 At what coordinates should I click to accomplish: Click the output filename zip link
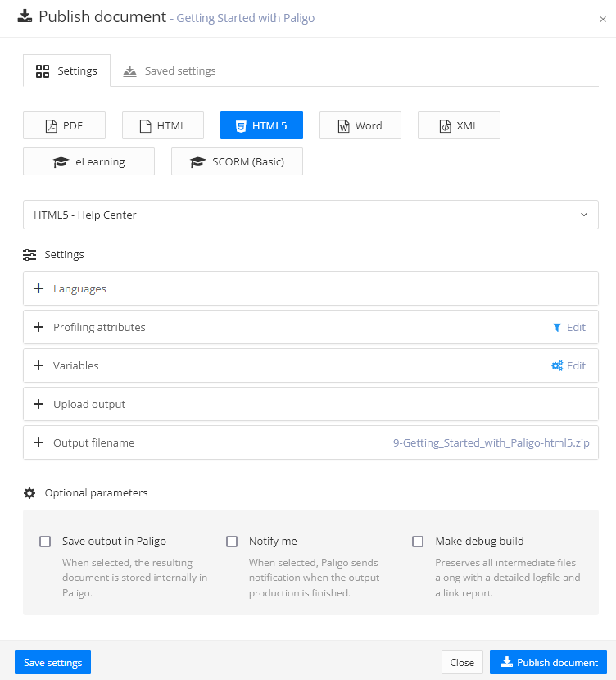pos(491,442)
